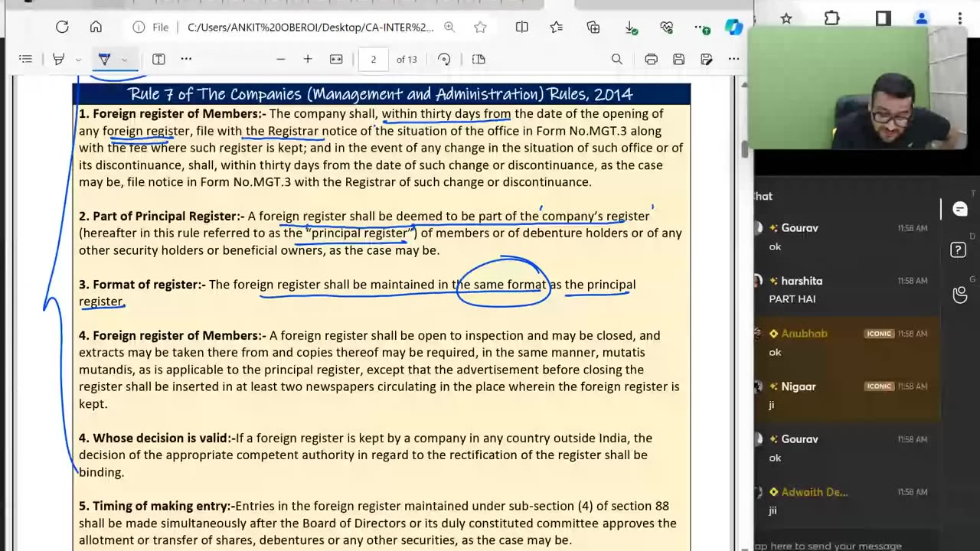Zoom out the PDF with minus button
The image size is (980, 551).
click(x=281, y=59)
